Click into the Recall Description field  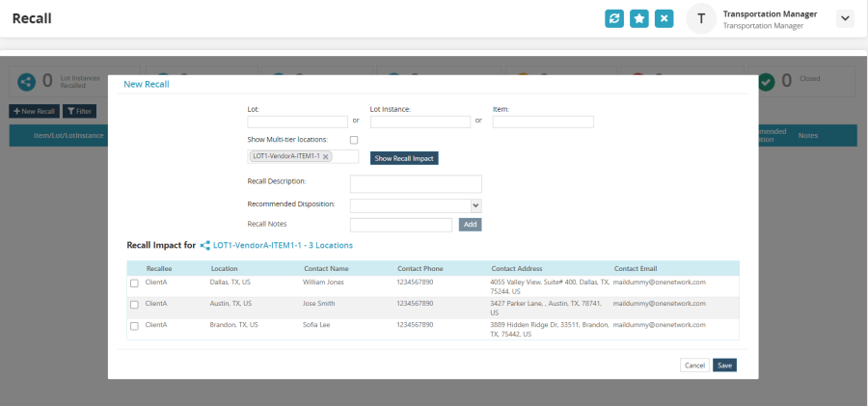(415, 183)
